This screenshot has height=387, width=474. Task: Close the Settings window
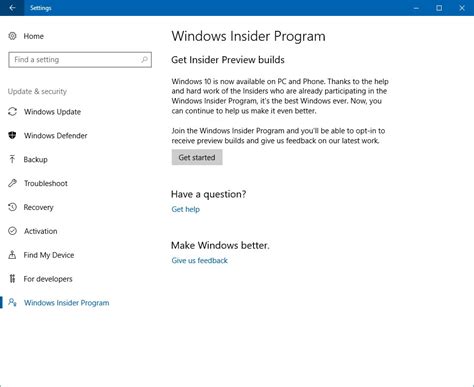coord(462,8)
